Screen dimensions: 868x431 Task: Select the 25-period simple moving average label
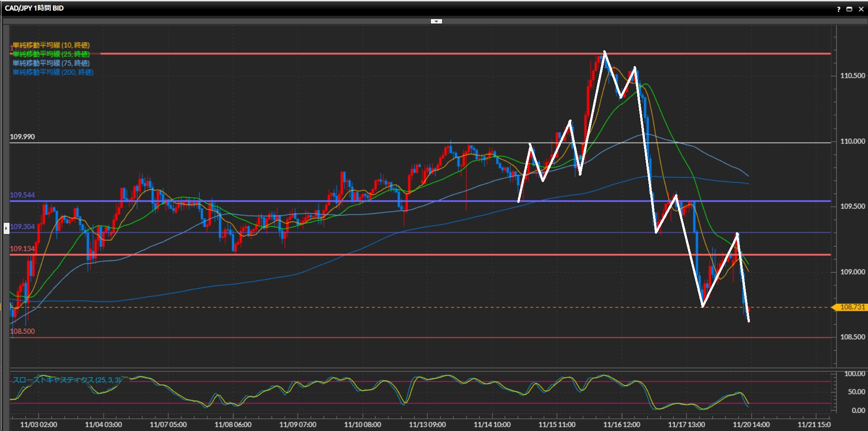click(x=51, y=54)
